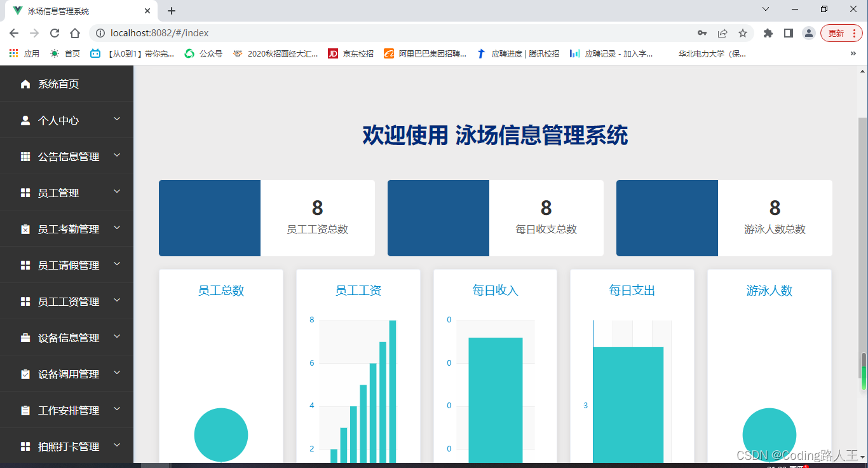Click the 欢迎使用 泳场信息管理系统 heading
Viewport: 868px width, 468px height.
click(496, 135)
